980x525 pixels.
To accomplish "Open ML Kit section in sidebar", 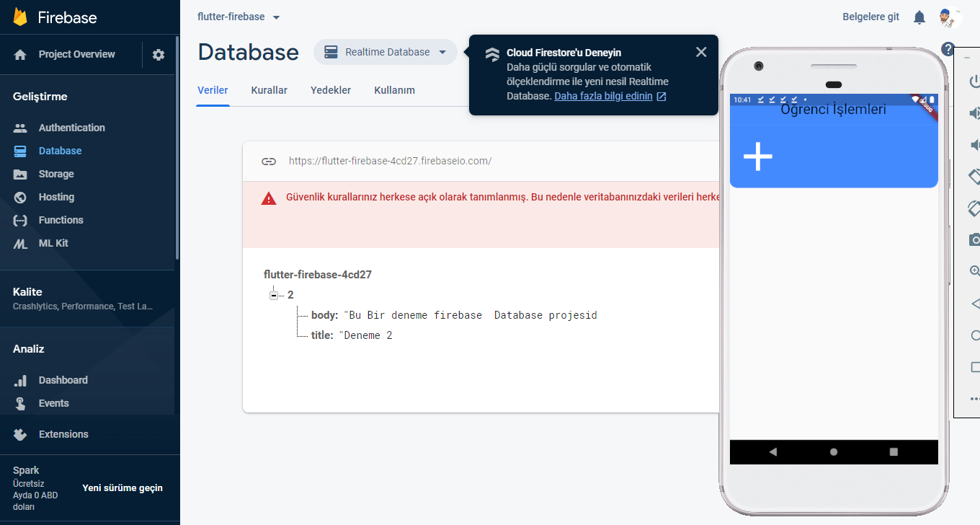I will (x=53, y=243).
